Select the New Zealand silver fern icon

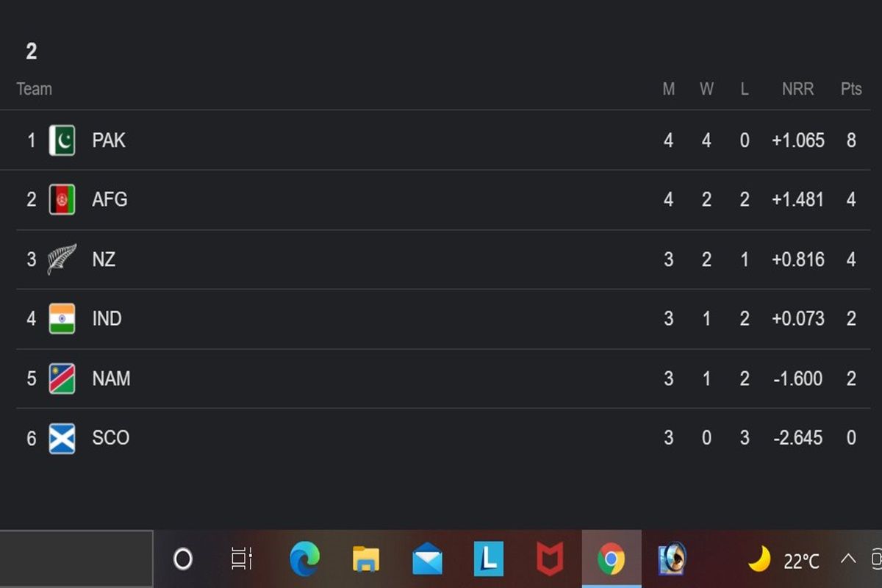63,259
